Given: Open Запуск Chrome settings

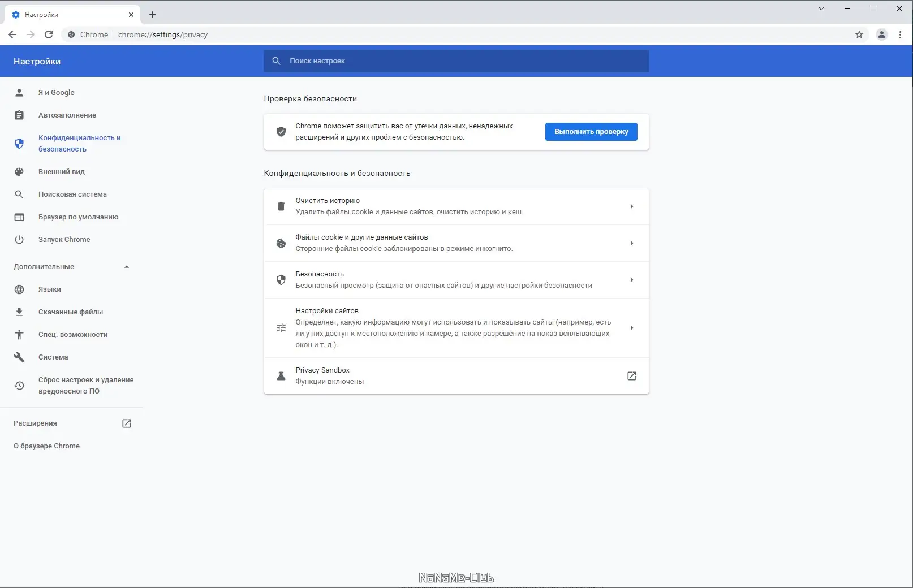Looking at the screenshot, I should click(64, 239).
